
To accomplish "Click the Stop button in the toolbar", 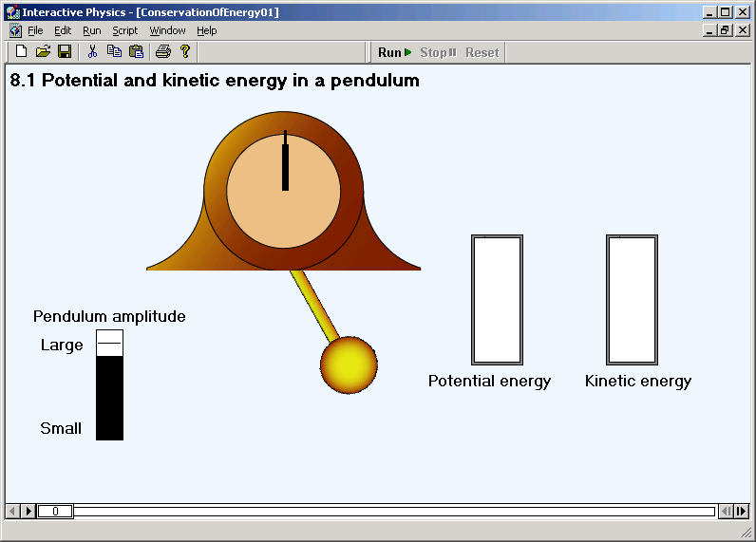I will [438, 52].
